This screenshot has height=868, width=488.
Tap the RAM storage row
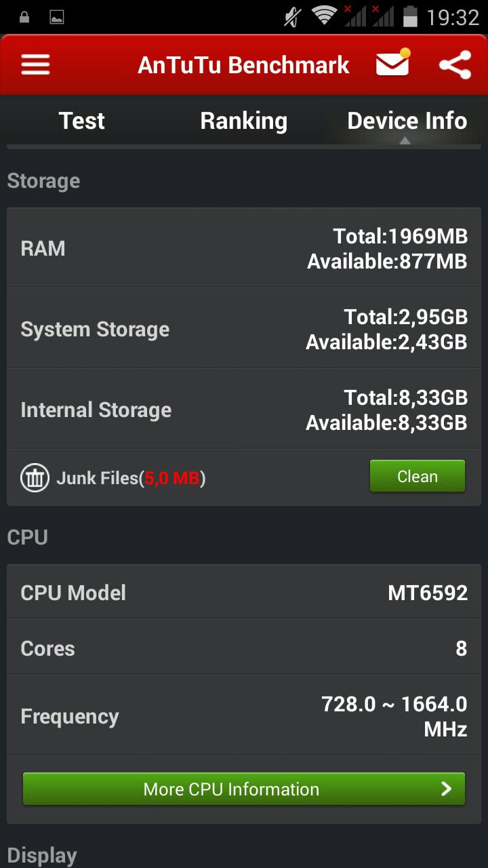(x=244, y=248)
